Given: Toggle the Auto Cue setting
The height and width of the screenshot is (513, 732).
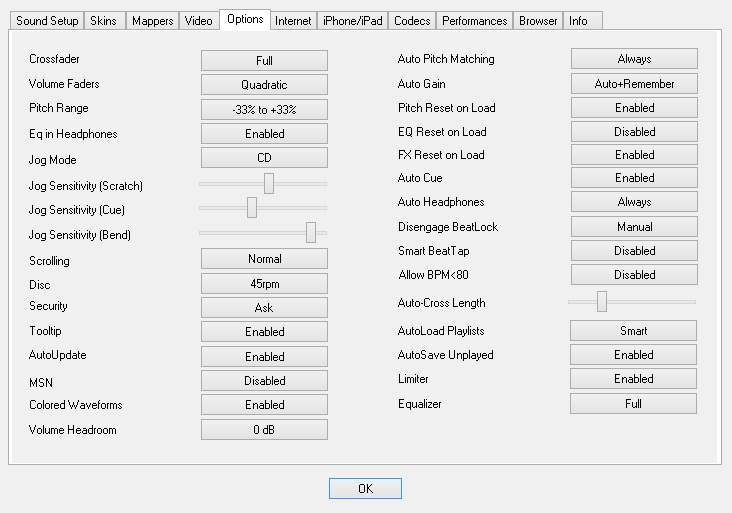Looking at the screenshot, I should (634, 178).
